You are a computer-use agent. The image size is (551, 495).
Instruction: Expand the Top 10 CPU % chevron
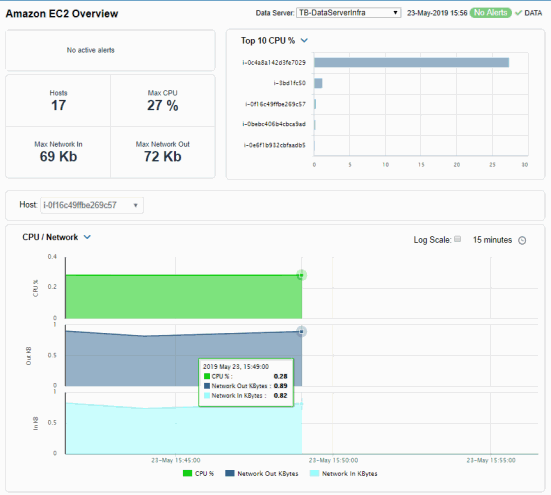coord(304,40)
